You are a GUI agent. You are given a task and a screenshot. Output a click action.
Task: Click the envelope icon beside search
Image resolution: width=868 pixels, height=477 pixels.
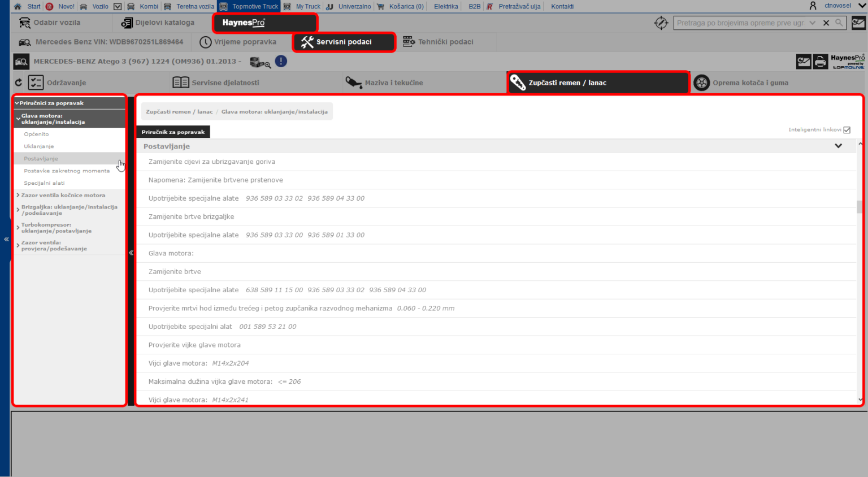coord(858,23)
